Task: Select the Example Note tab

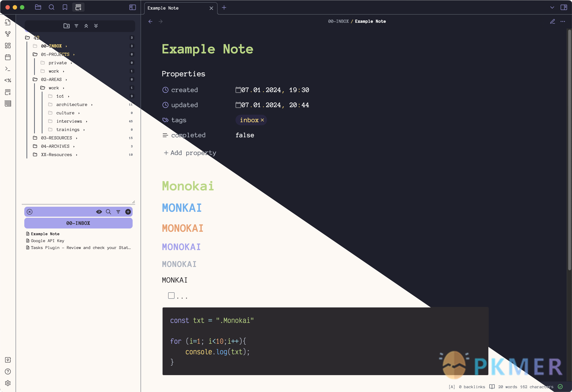Action: click(x=181, y=8)
